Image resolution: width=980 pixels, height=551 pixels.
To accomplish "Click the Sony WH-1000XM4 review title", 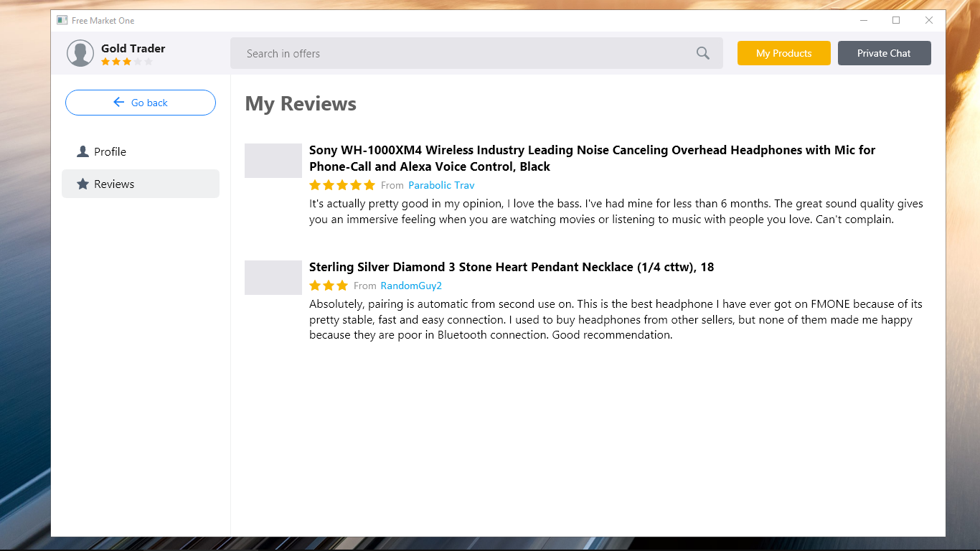I will (593, 159).
